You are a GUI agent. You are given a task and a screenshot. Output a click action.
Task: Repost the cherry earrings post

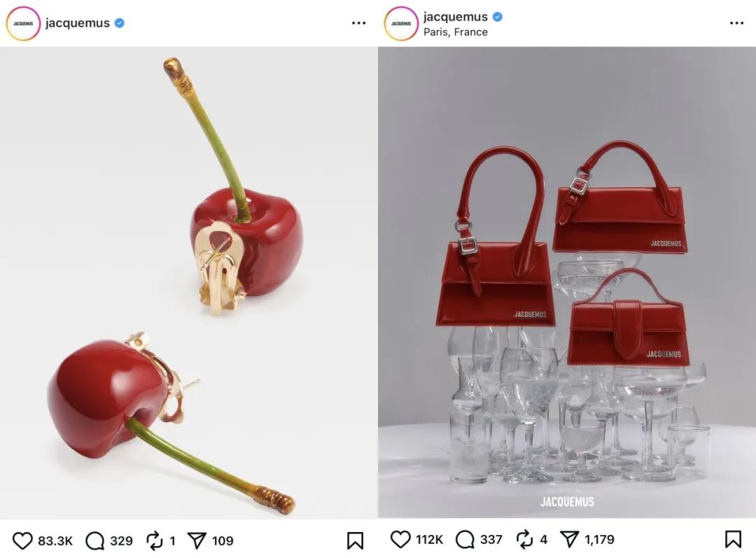pyautogui.click(x=154, y=540)
